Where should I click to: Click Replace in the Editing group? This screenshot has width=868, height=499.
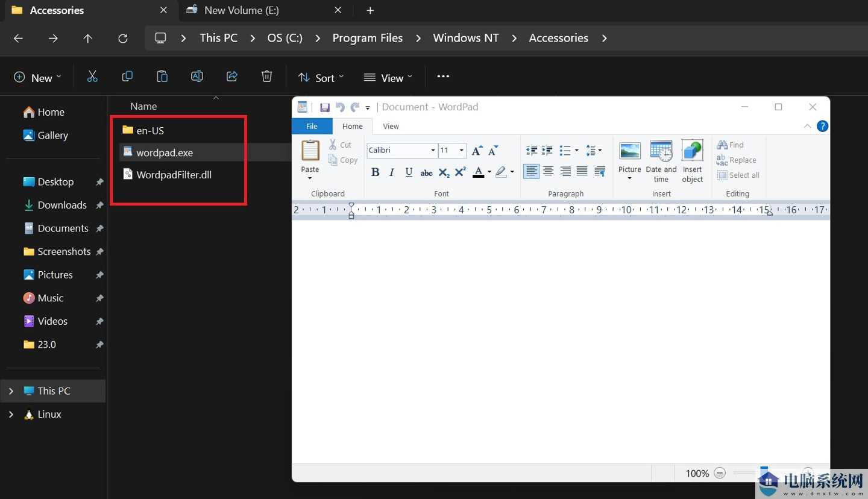click(737, 160)
